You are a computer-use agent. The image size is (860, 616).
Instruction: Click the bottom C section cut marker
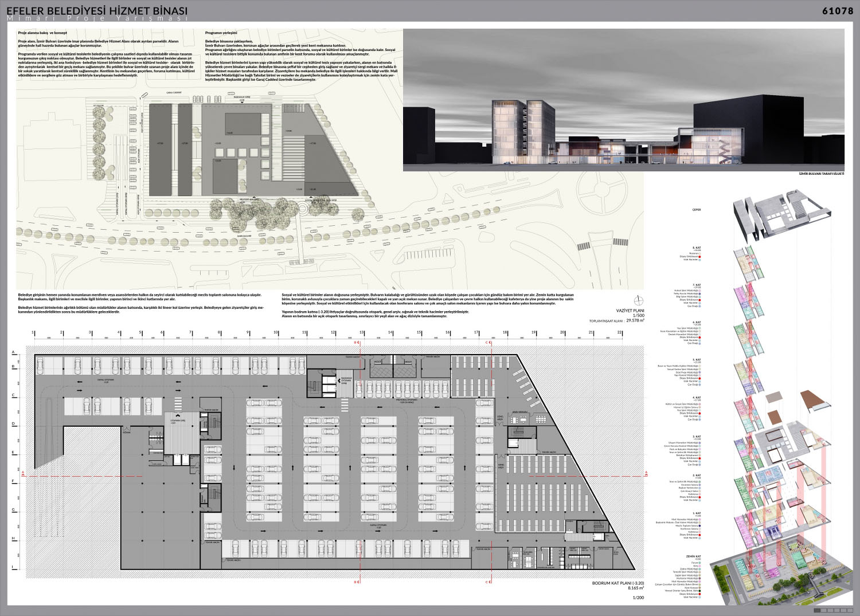pyautogui.click(x=488, y=582)
